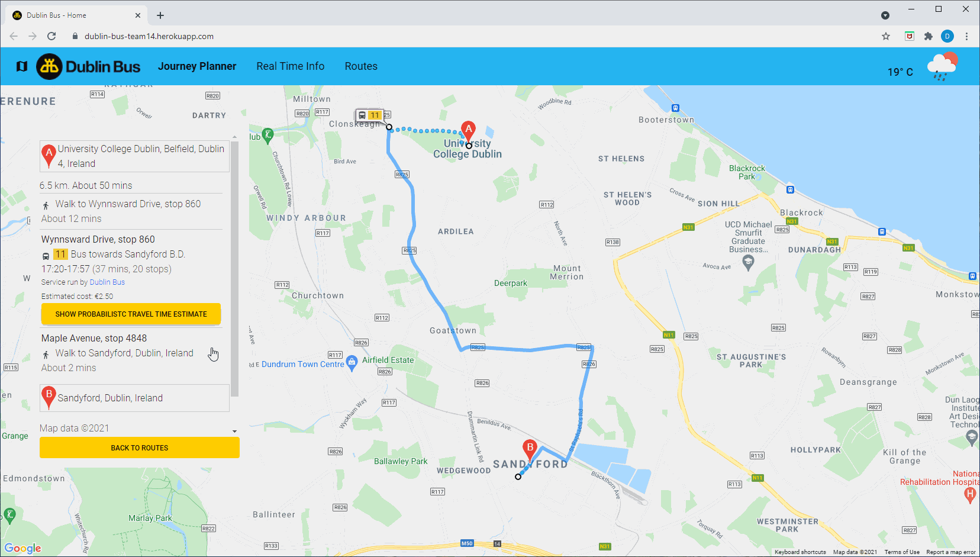
Task: Click the scrollbar down arrow in directions panel
Action: [x=234, y=432]
